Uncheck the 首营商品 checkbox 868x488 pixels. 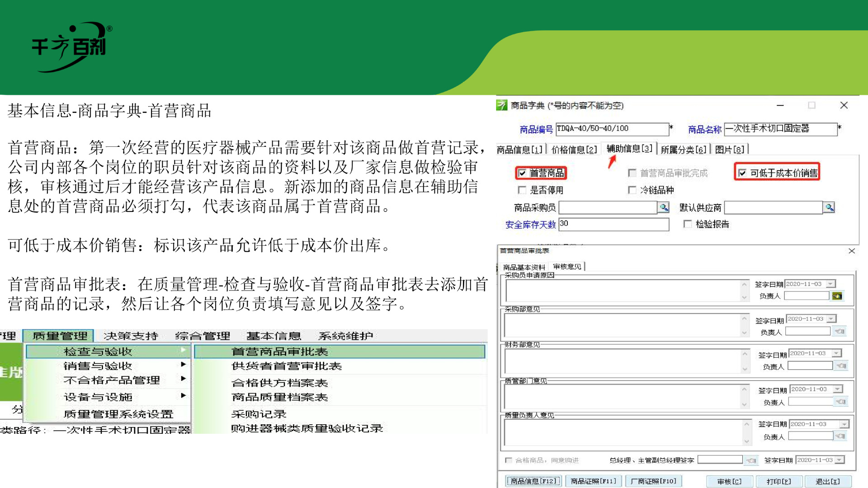click(522, 173)
